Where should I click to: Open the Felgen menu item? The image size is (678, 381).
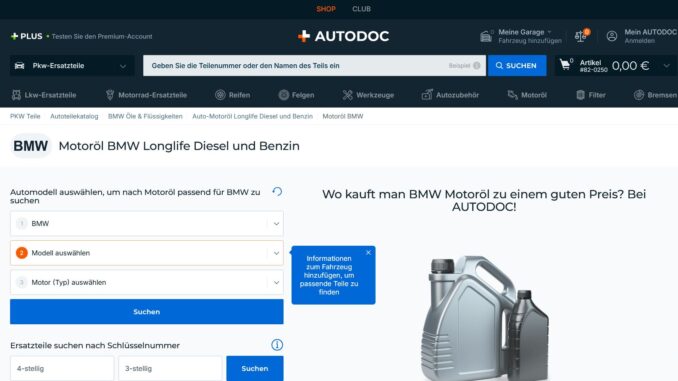tap(296, 95)
